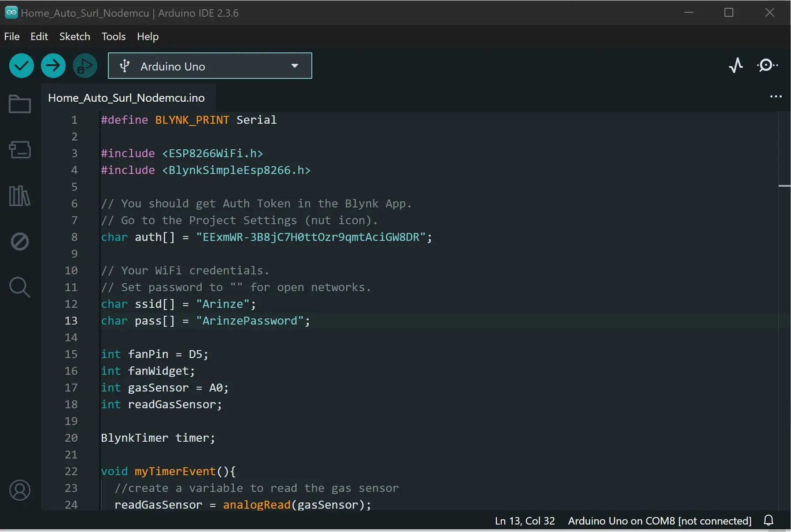Expand the Arduino Uno board dropdown
The height and width of the screenshot is (532, 791).
pos(210,66)
